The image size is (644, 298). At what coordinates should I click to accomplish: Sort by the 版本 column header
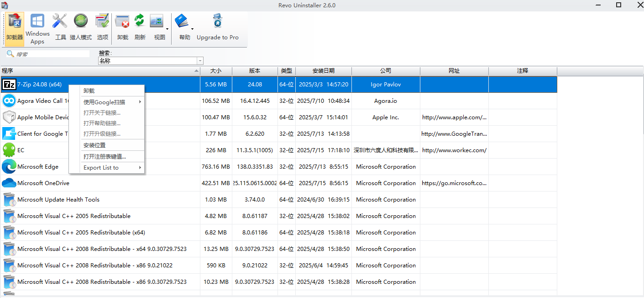click(x=255, y=71)
